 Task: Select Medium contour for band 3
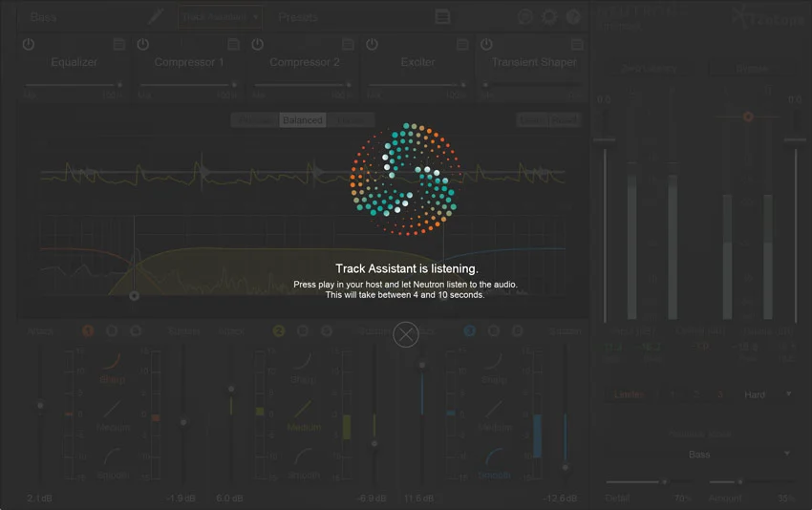pos(495,416)
